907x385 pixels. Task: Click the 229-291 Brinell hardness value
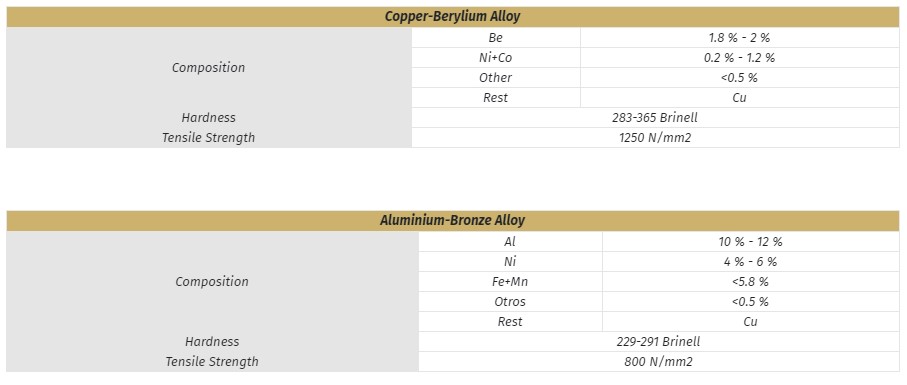coord(659,342)
